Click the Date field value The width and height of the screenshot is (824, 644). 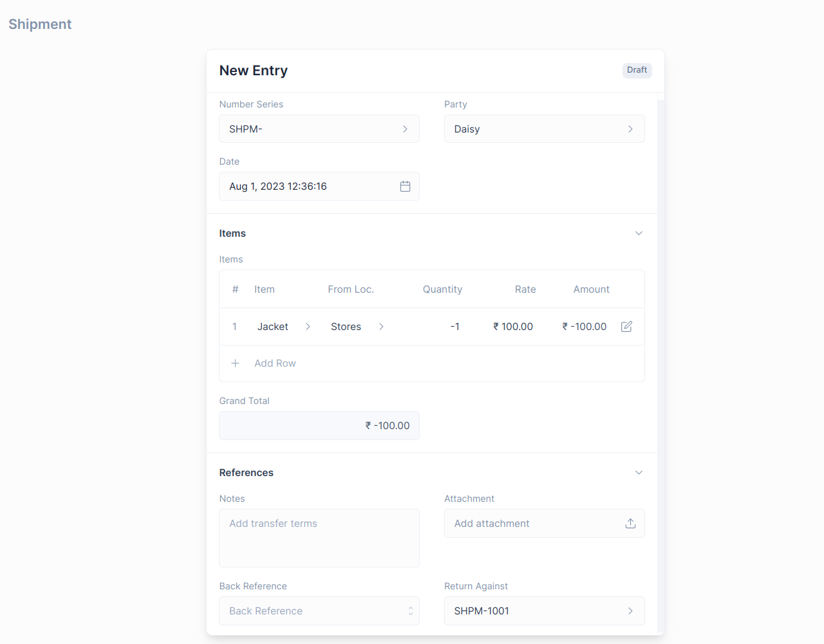pos(278,187)
